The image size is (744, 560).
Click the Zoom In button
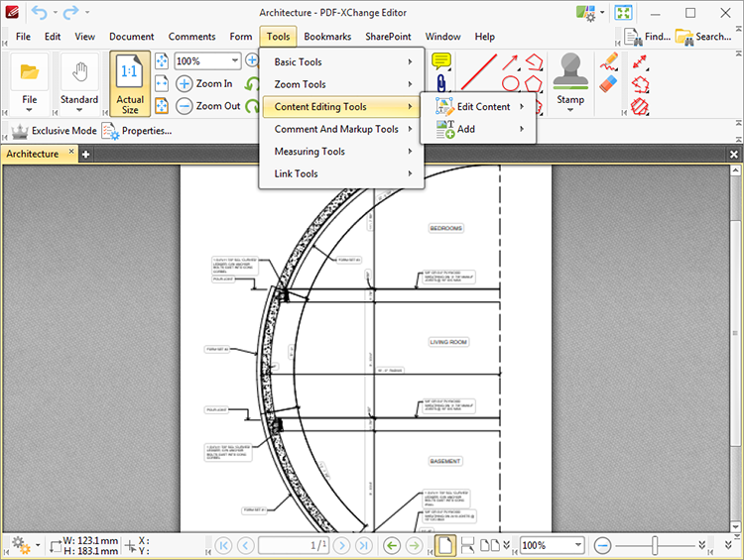[x=204, y=84]
